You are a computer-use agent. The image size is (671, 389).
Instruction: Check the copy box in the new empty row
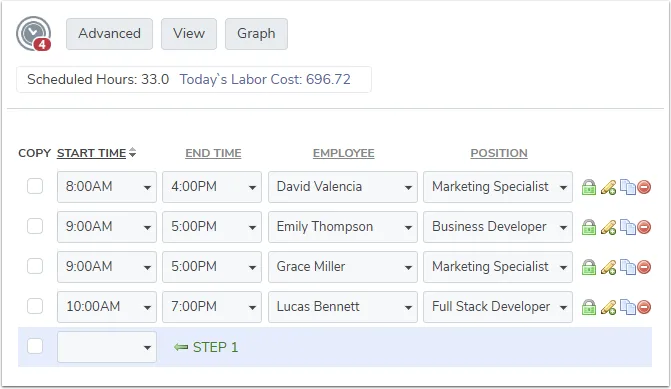tap(35, 346)
